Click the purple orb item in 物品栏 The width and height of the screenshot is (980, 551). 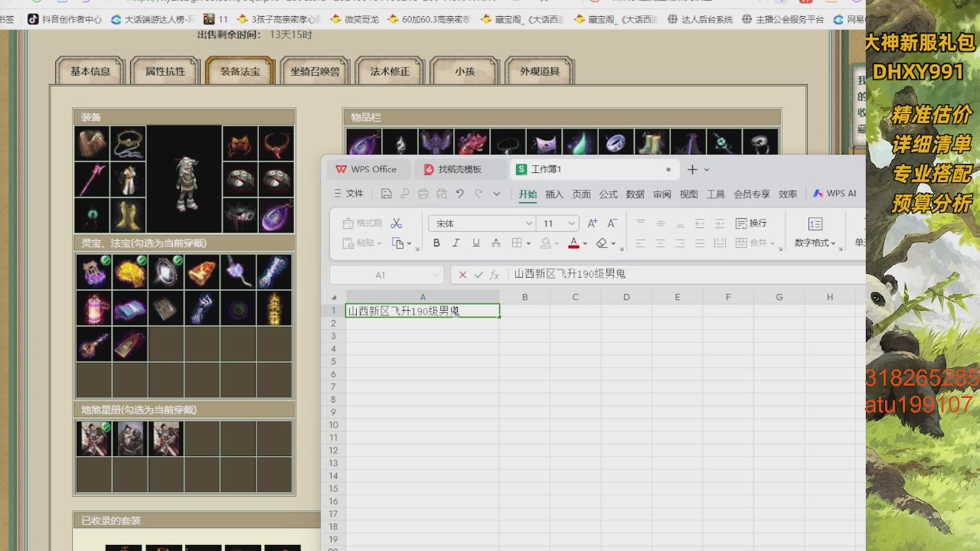pos(364,143)
